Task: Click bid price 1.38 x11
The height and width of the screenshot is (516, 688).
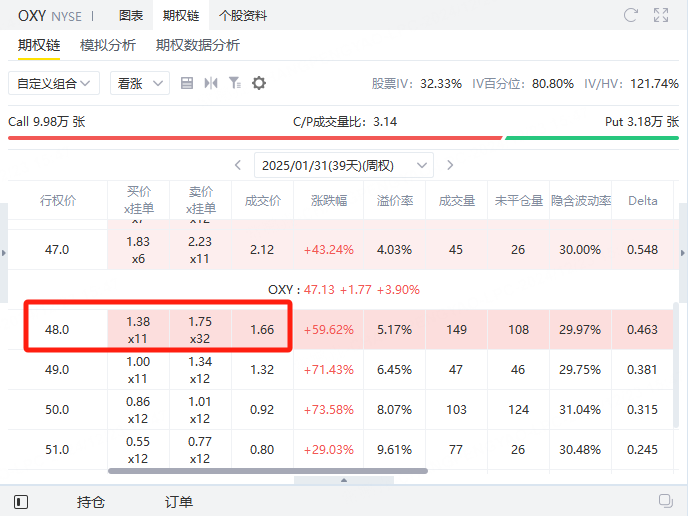Action: pyautogui.click(x=138, y=330)
